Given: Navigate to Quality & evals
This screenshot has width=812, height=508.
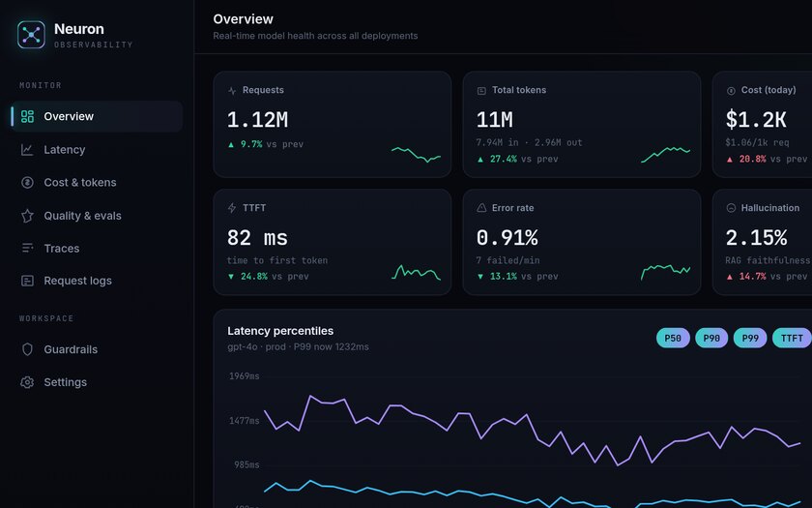Looking at the screenshot, I should coord(97,216).
